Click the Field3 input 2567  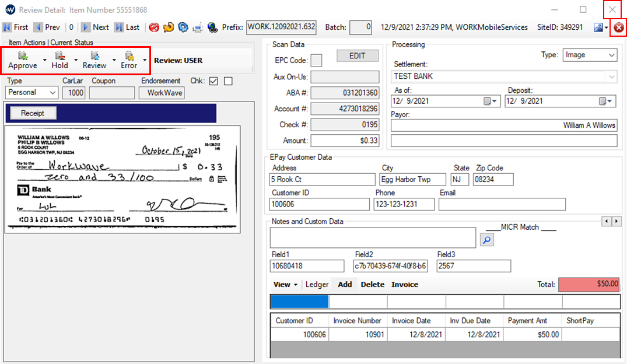[474, 266]
